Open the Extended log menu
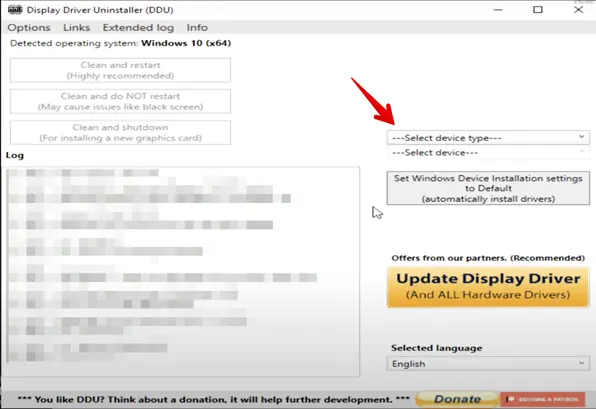This screenshot has width=596, height=409. tap(138, 27)
